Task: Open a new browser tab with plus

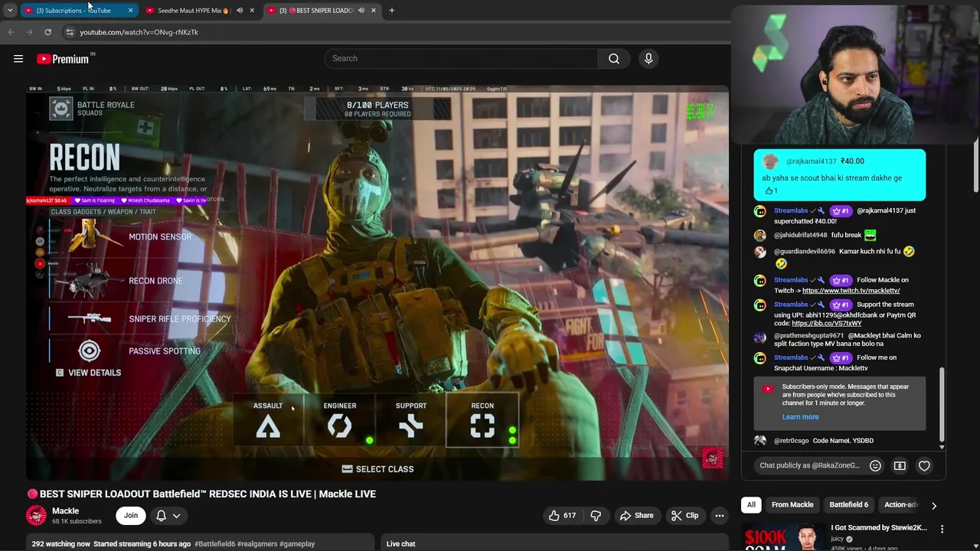Action: click(391, 10)
